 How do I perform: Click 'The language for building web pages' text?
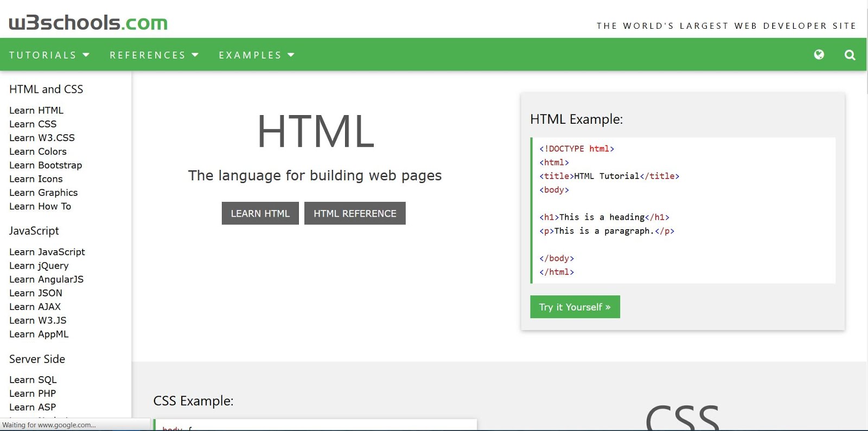click(315, 175)
